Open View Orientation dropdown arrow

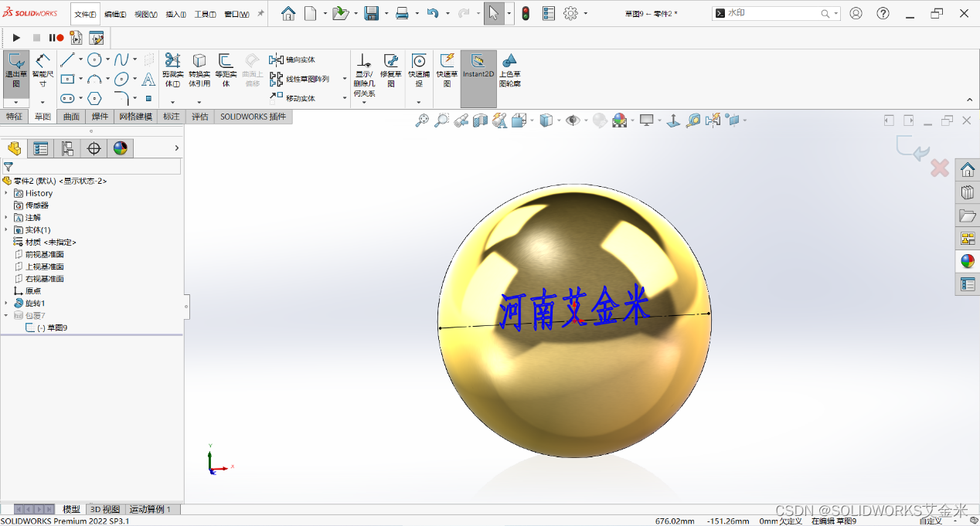coord(530,120)
